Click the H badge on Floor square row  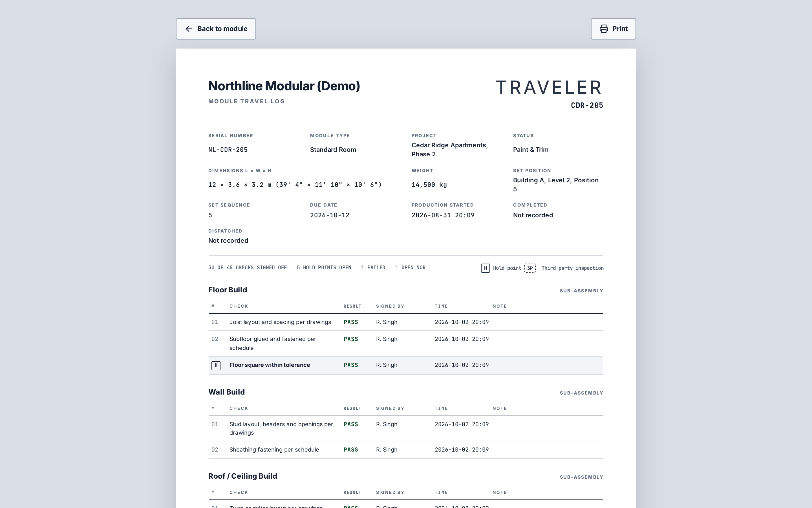[x=216, y=365]
